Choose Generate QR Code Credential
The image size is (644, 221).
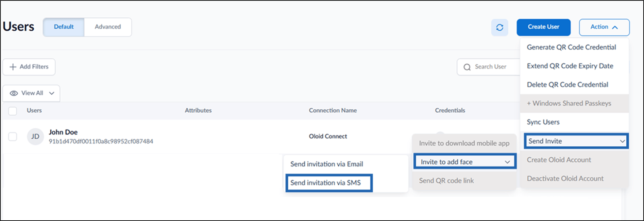point(574,47)
